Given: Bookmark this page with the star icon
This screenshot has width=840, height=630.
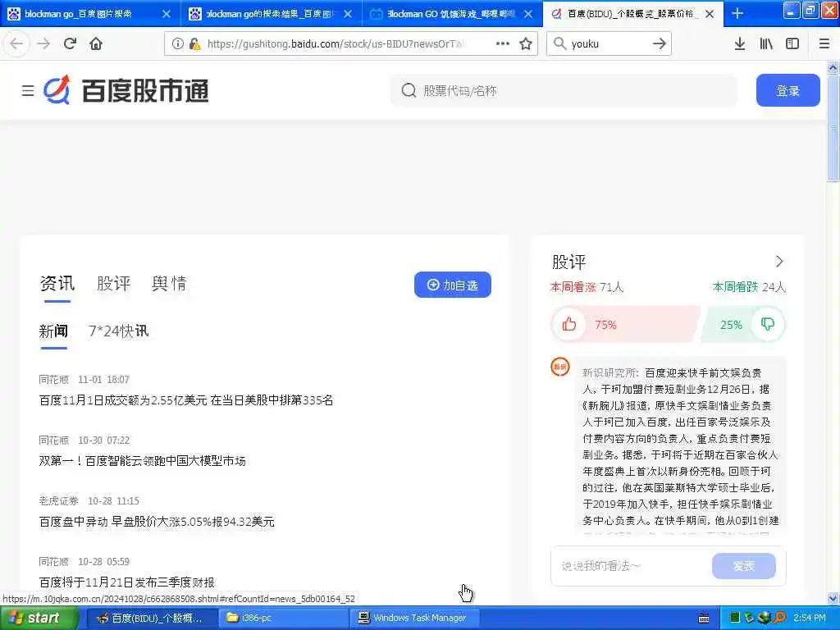Looking at the screenshot, I should pyautogui.click(x=526, y=44).
